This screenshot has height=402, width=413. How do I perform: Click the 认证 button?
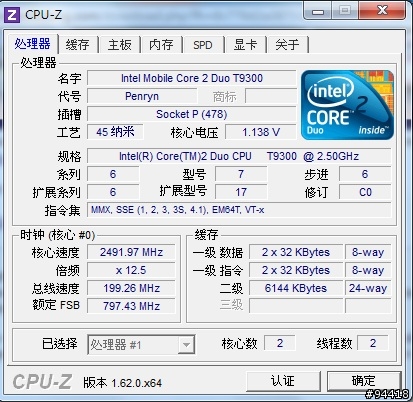[x=283, y=381]
